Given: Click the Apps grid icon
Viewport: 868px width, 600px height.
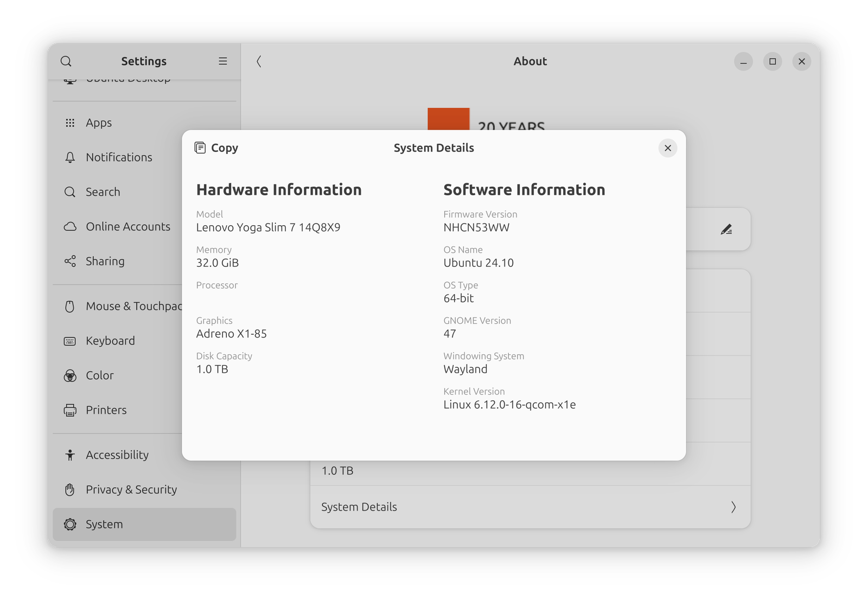Looking at the screenshot, I should pyautogui.click(x=70, y=123).
